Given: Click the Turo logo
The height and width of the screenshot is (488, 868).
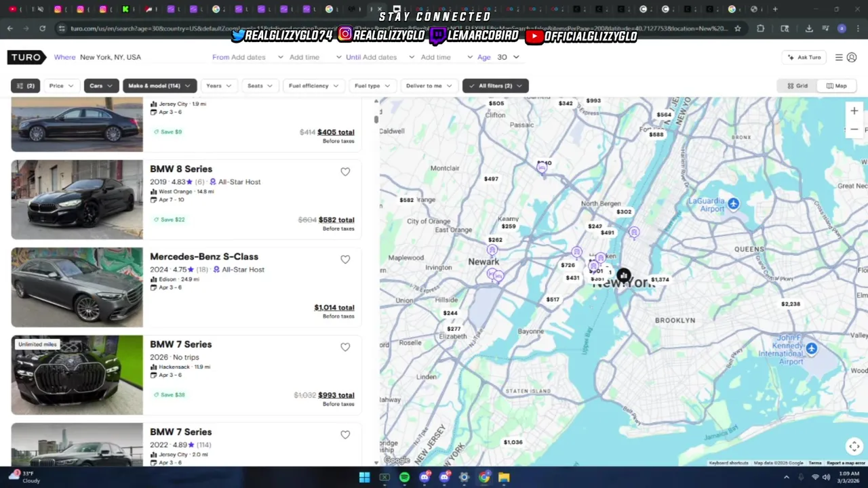Looking at the screenshot, I should coord(26,57).
